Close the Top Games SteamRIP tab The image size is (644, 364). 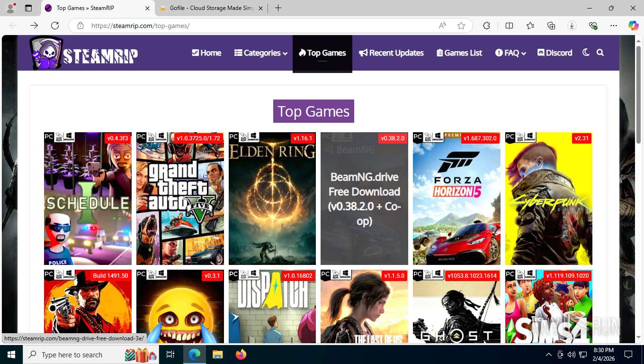coord(147,8)
